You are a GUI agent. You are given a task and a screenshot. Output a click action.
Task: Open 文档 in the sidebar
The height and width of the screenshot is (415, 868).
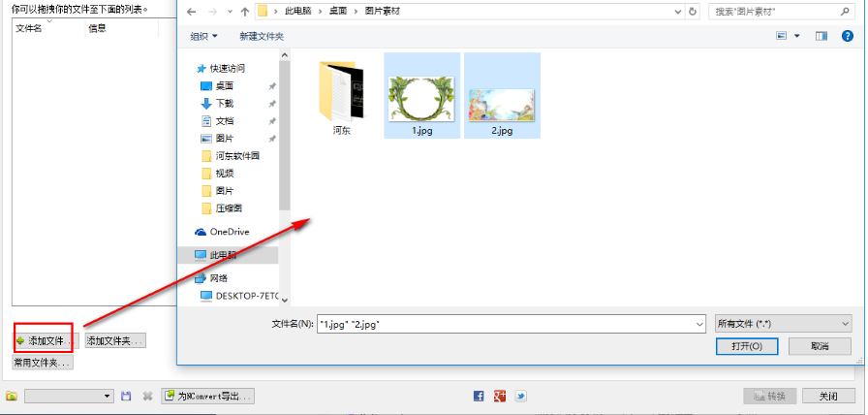click(224, 121)
